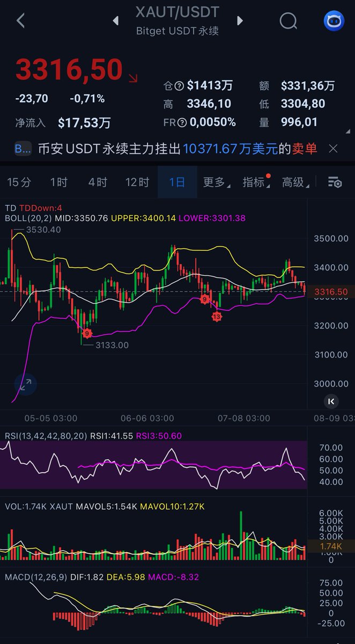Tap the TDDown:4 indicator label
The width and height of the screenshot is (355, 644).
point(41,208)
